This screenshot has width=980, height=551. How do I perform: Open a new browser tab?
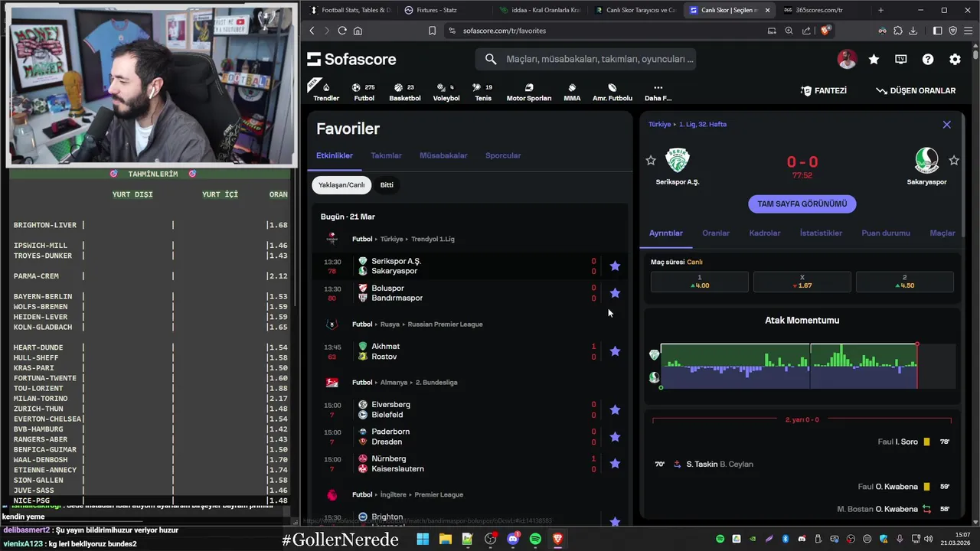click(880, 10)
